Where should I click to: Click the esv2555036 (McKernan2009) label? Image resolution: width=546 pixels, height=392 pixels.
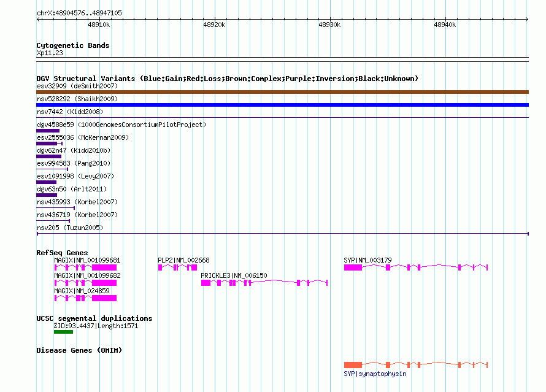pos(83,137)
